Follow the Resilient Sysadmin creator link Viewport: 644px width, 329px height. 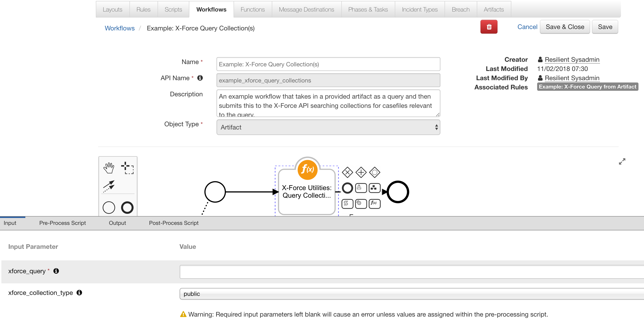tap(572, 59)
